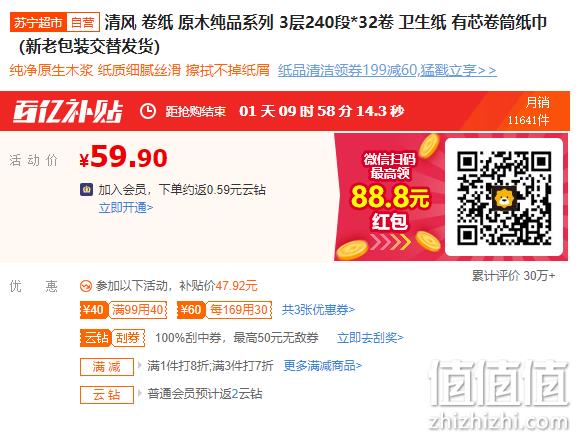Viewport: 578px width, 439px height.
Task: View 累计评价 30万+ reviews
Action: [513, 276]
